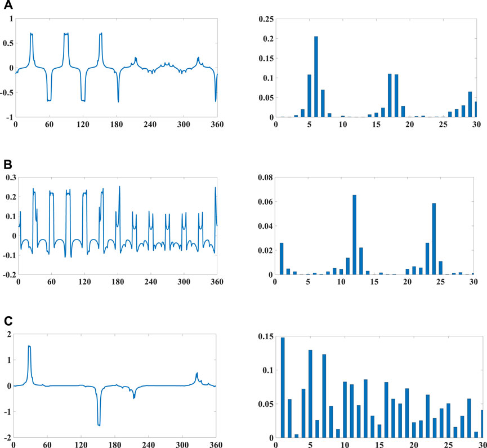Click the "20" x-axis tick in panel C spectrum

[x=414, y=445]
